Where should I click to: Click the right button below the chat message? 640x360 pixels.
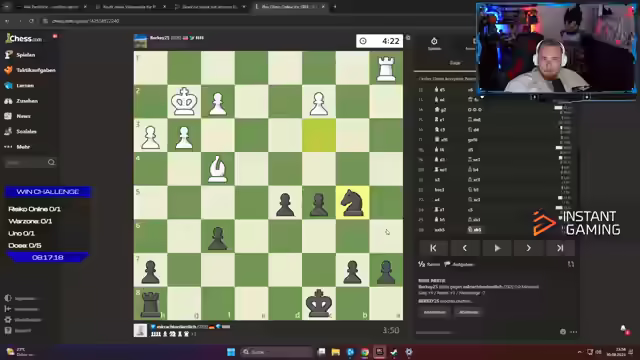point(469,312)
